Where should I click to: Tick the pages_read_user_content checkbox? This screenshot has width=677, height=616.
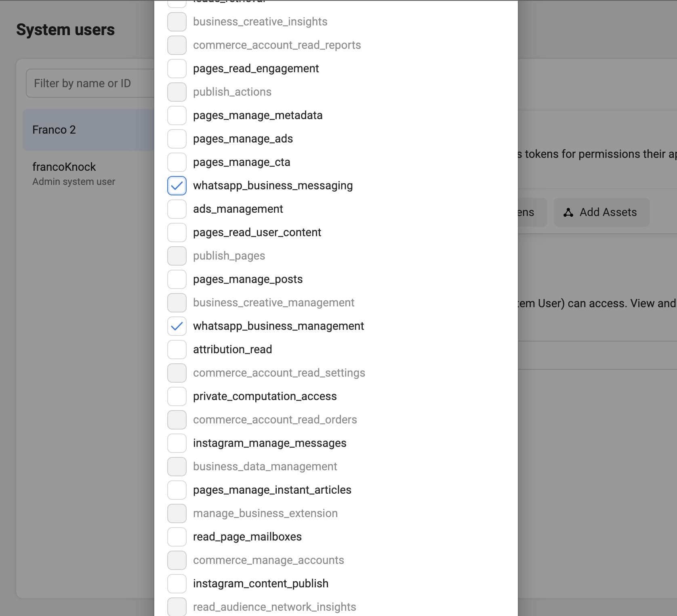(177, 233)
